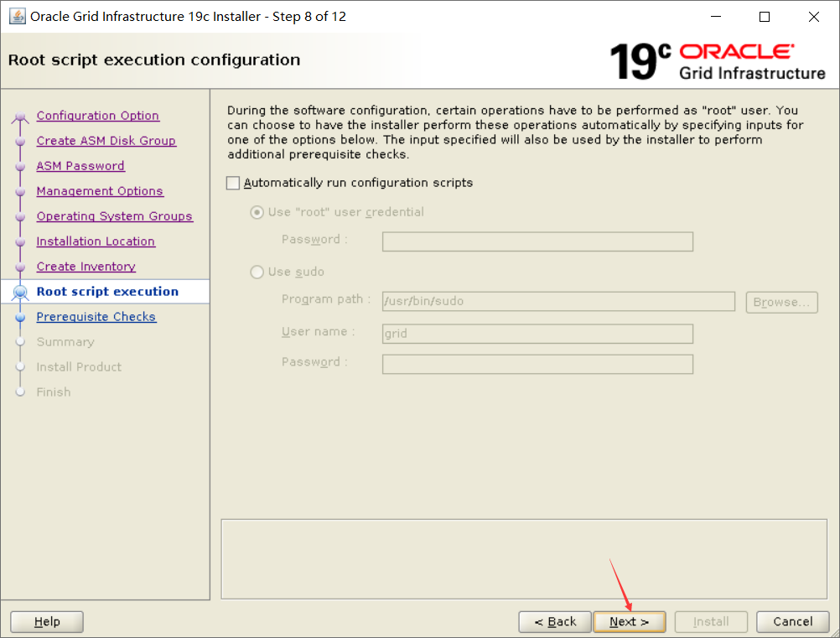This screenshot has width=840, height=638.
Task: Click the Finish step label
Action: [x=54, y=392]
